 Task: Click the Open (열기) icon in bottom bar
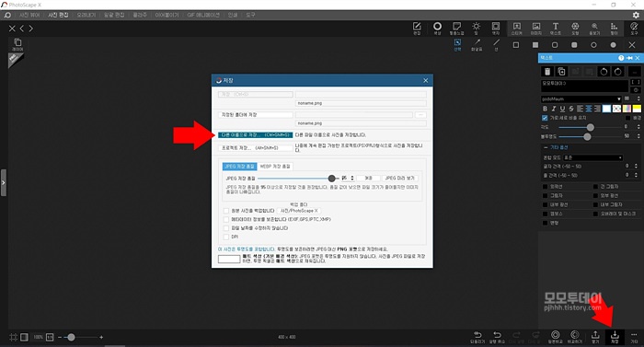point(595,337)
